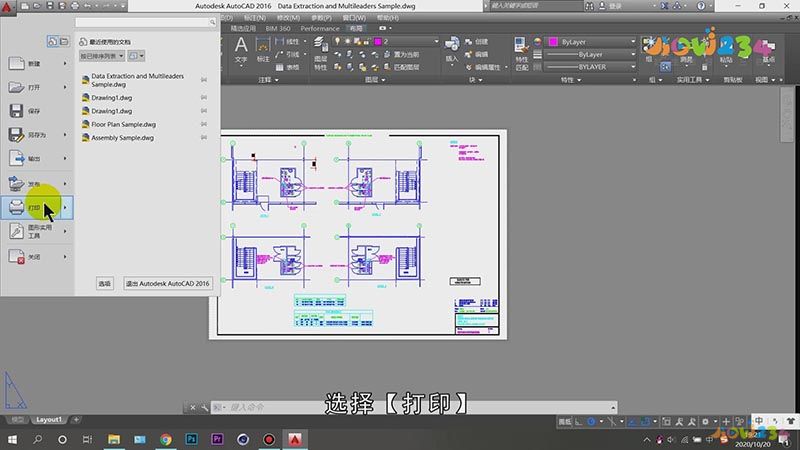Expand submenu arrow next to New
This screenshot has height=450, width=800.
tap(65, 64)
